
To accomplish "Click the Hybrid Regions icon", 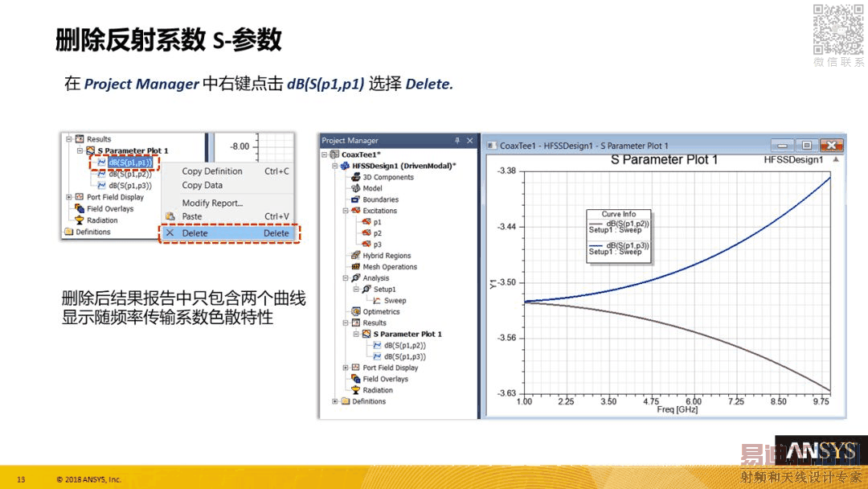I will coord(356,255).
